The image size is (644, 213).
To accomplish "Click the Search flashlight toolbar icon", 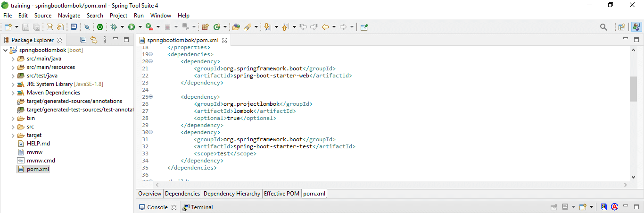I will [248, 27].
